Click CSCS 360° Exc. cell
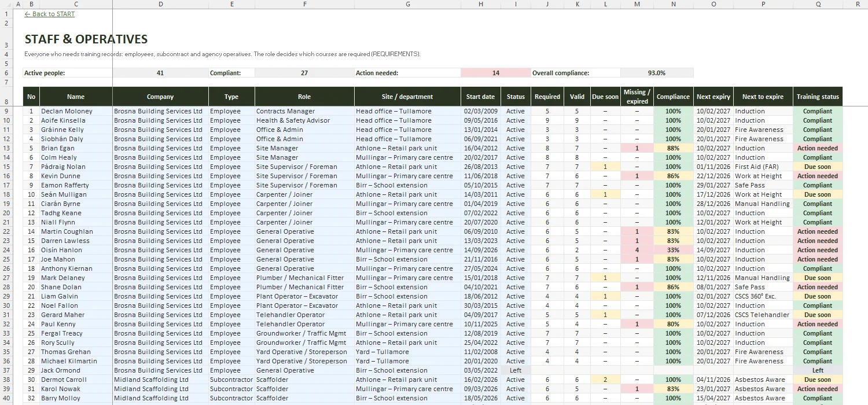 click(x=763, y=296)
